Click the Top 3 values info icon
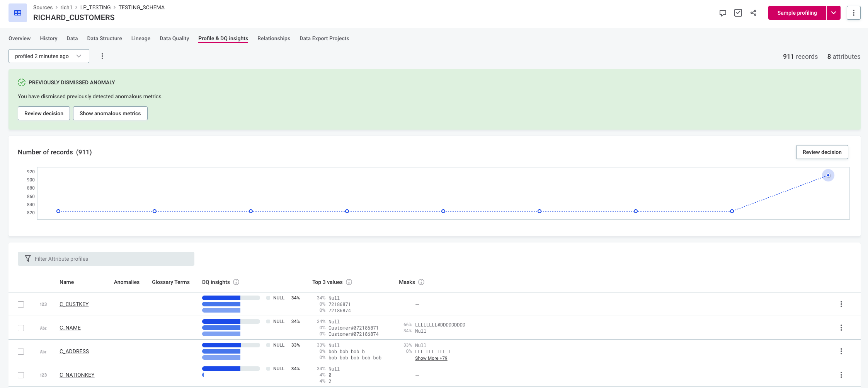 (x=349, y=282)
